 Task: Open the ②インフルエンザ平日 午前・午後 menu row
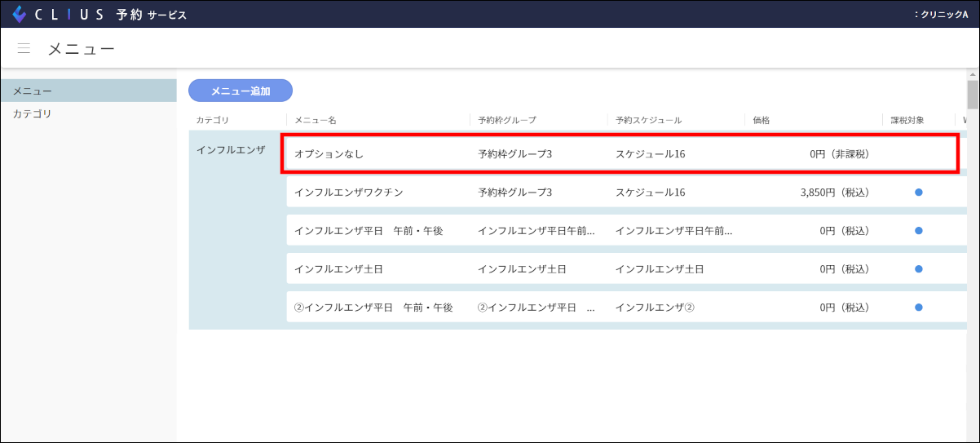(626, 308)
